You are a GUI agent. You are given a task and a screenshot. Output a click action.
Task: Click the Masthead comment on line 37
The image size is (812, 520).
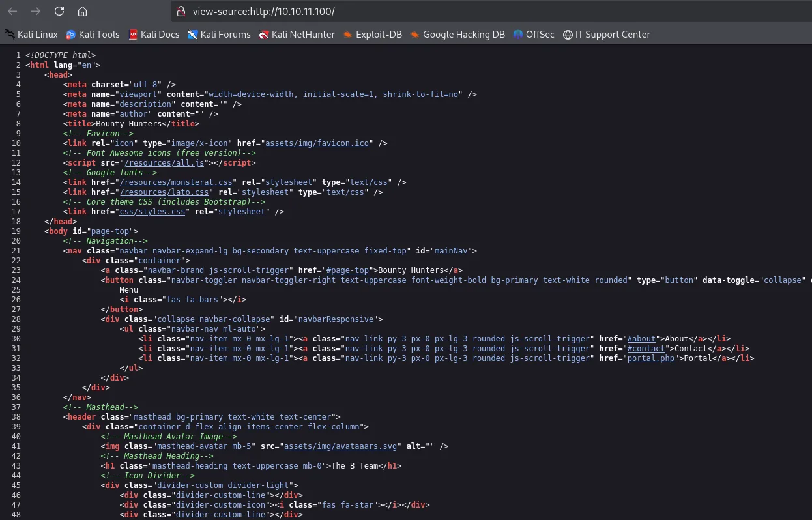(101, 407)
